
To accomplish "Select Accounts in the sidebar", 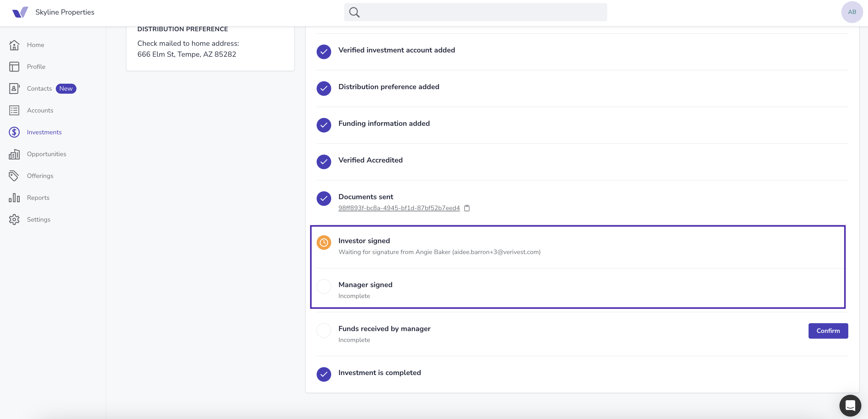I will coord(40,110).
